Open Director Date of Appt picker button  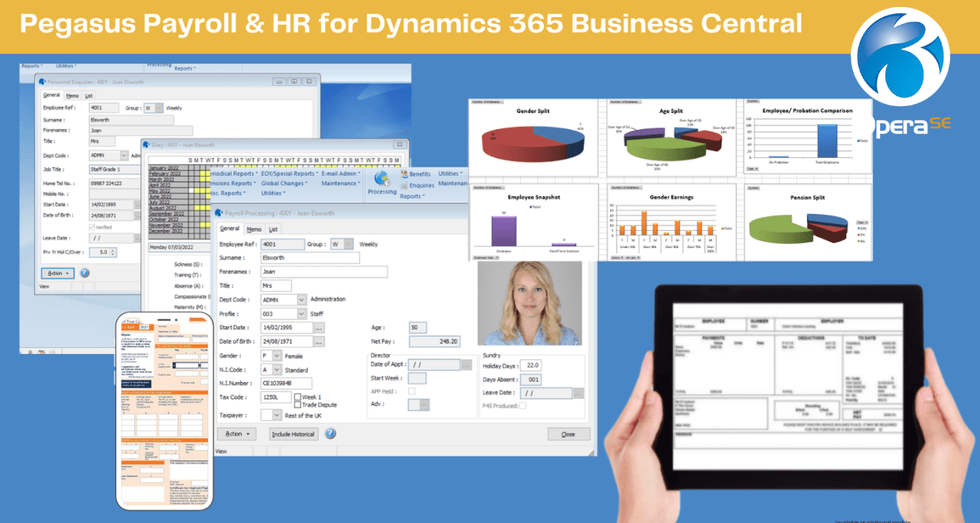click(466, 365)
